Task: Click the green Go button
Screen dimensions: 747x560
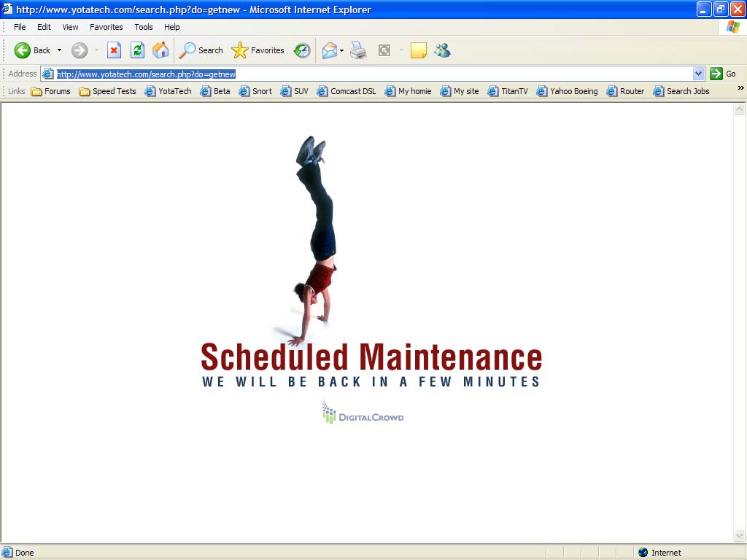Action: pos(723,74)
